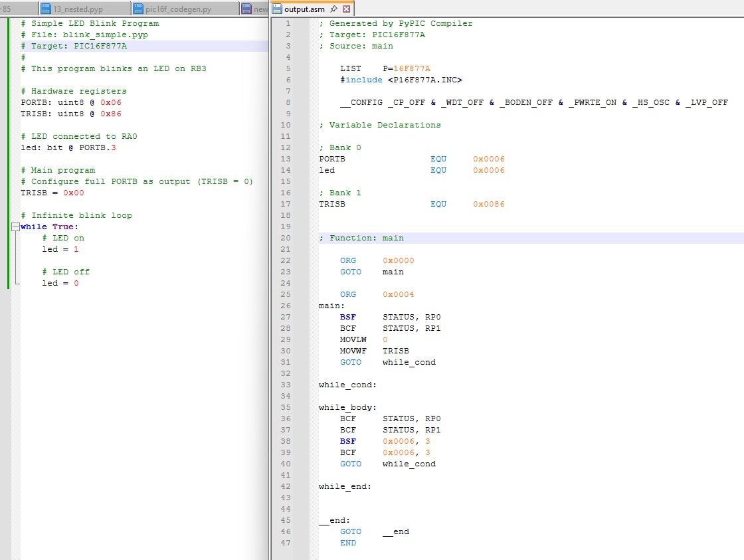The height and width of the screenshot is (560, 744).
Task: Click the 'TRISB EQU 0x0086' line
Action: pos(411,204)
